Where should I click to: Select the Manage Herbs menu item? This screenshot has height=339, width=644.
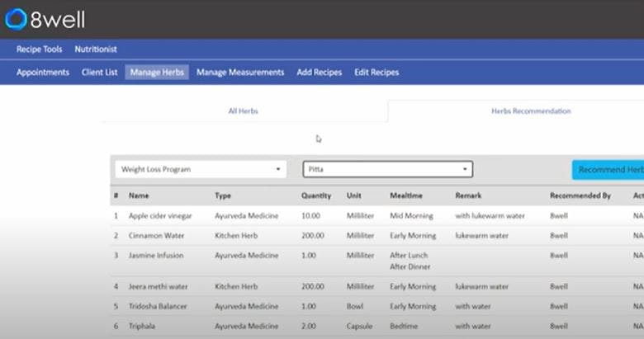pos(157,73)
